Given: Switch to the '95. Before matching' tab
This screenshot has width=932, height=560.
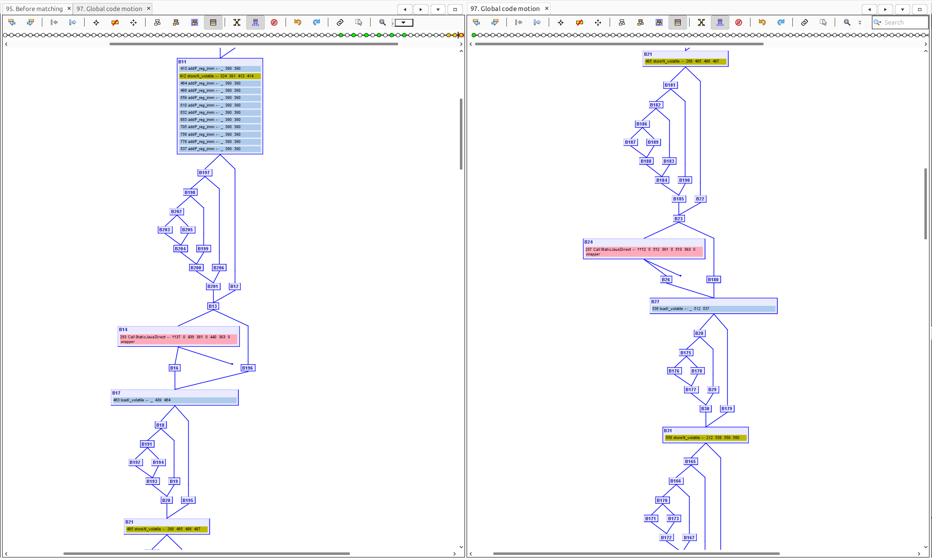Looking at the screenshot, I should [x=34, y=9].
